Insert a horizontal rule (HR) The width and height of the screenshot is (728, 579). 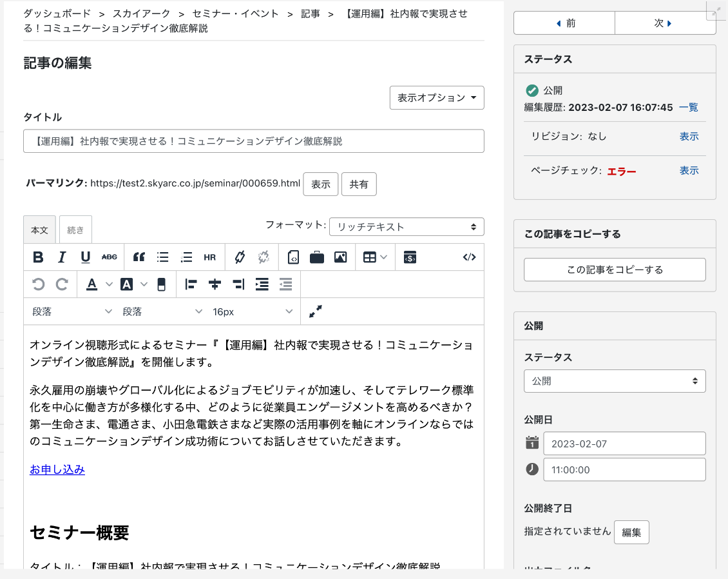[209, 257]
